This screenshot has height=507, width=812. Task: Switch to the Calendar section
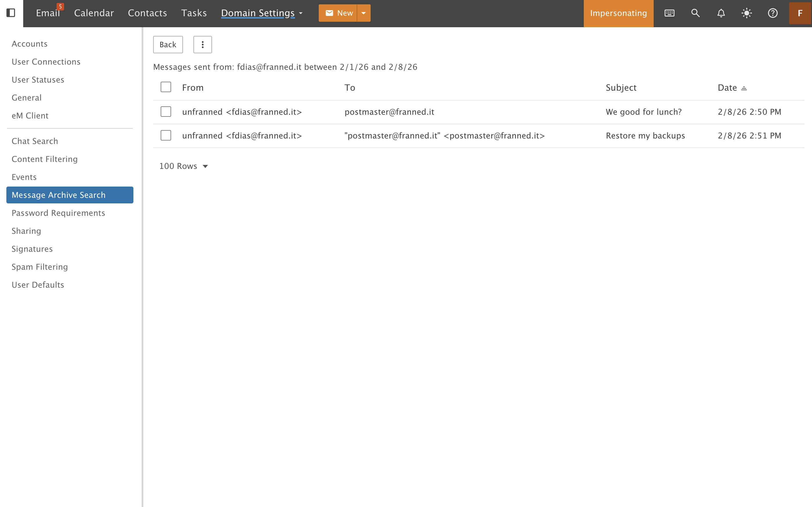94,13
